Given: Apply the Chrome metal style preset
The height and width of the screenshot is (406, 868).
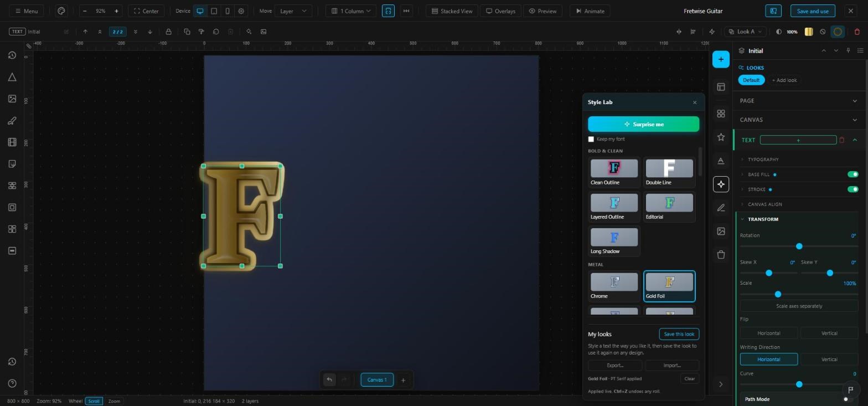Looking at the screenshot, I should tap(614, 286).
